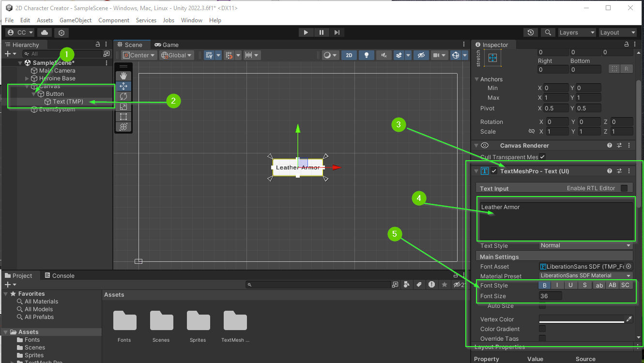Open Unity cloud services icon
This screenshot has width=644, height=363.
[x=45, y=32]
